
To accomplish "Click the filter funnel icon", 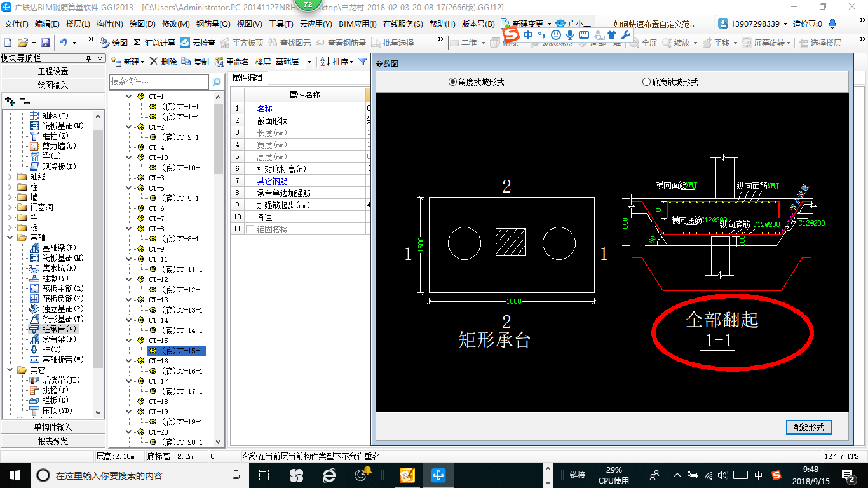I will (x=362, y=62).
